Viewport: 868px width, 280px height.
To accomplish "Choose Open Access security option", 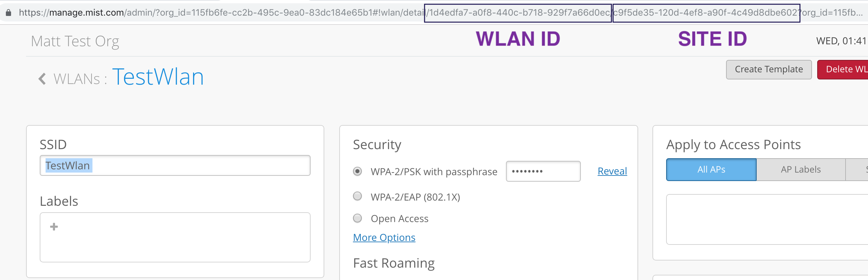I will coord(357,218).
